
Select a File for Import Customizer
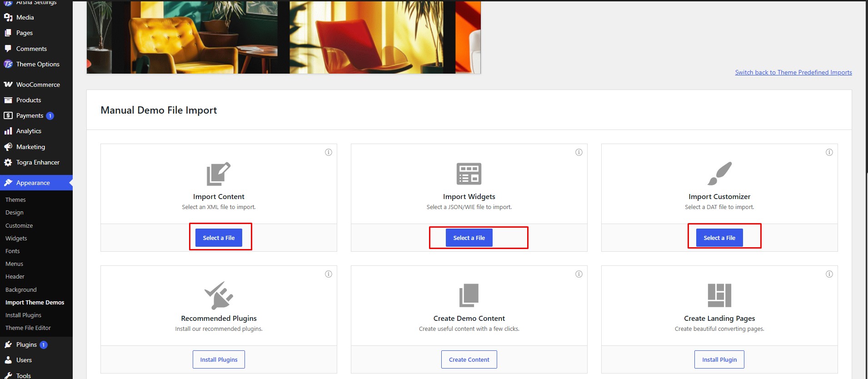[x=719, y=238]
